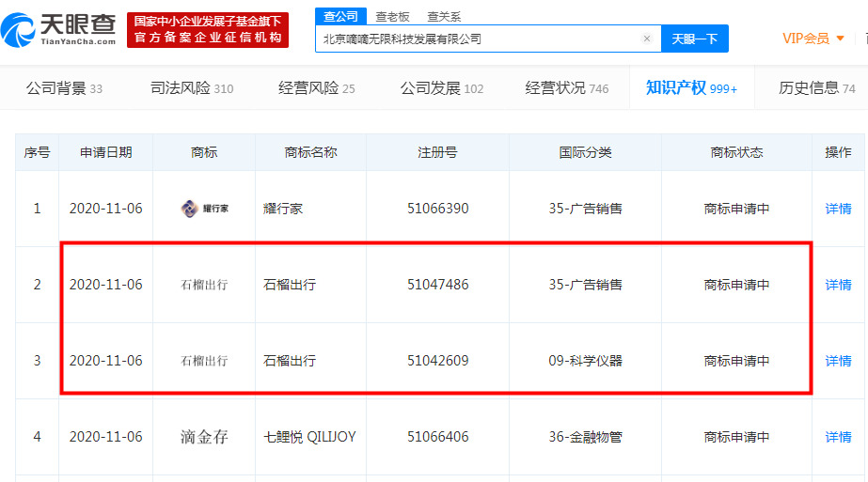
Task: Click the 天眼一下 search button
Action: point(695,39)
